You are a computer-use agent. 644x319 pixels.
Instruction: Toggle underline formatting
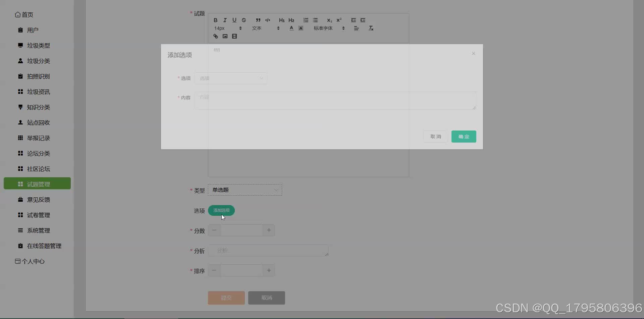click(234, 20)
